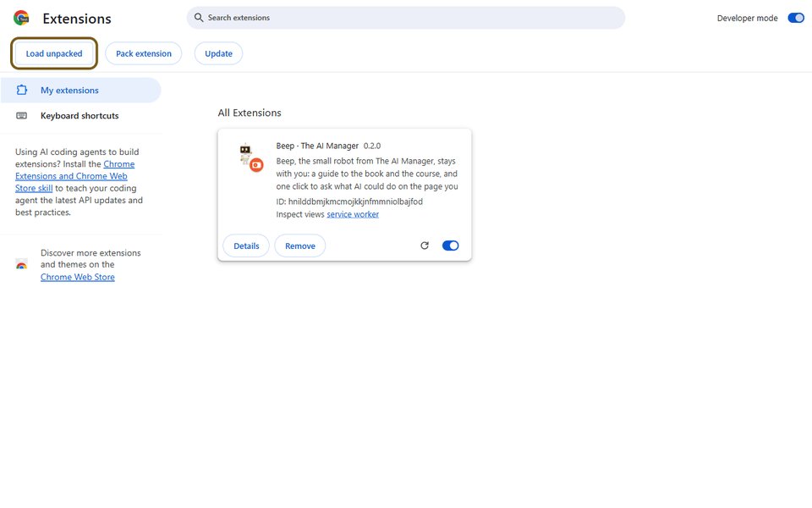Click the Pack extension button

(144, 53)
